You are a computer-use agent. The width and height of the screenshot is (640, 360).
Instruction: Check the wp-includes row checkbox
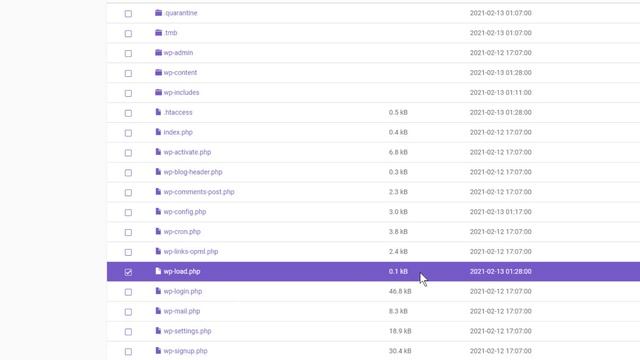[x=128, y=93]
